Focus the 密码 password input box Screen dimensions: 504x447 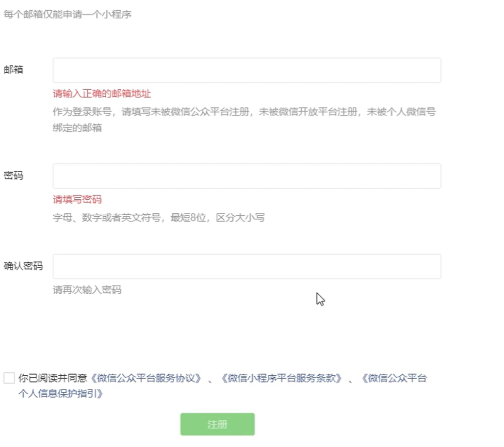[x=247, y=176]
